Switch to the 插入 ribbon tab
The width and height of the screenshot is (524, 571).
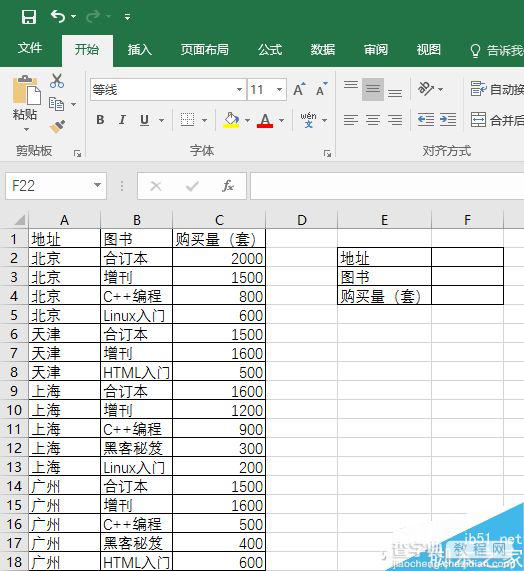[x=139, y=49]
